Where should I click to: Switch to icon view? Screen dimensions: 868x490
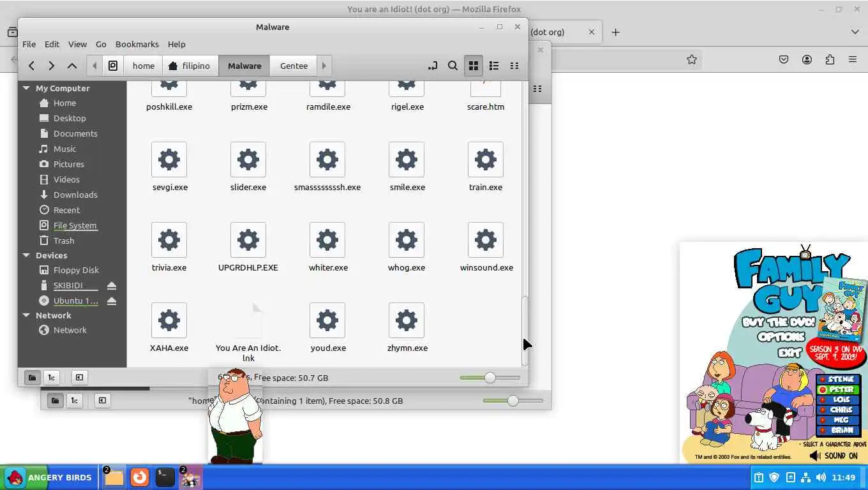click(474, 66)
